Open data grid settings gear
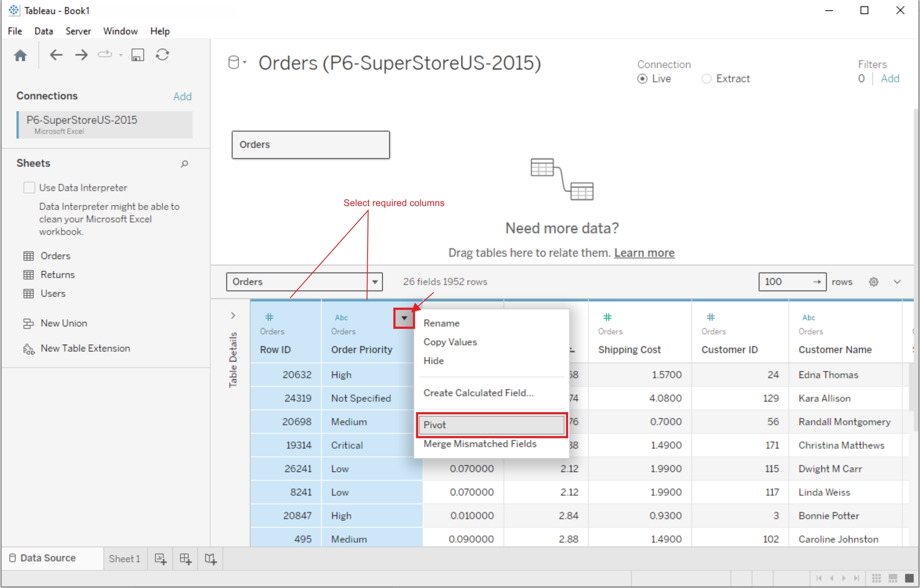Image resolution: width=920 pixels, height=588 pixels. pyautogui.click(x=874, y=282)
